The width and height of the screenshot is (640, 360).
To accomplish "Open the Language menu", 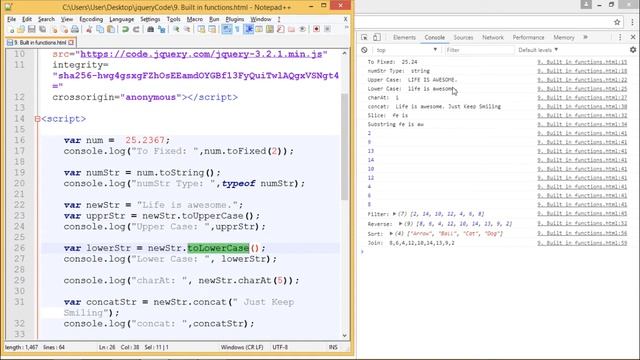I will point(122,19).
